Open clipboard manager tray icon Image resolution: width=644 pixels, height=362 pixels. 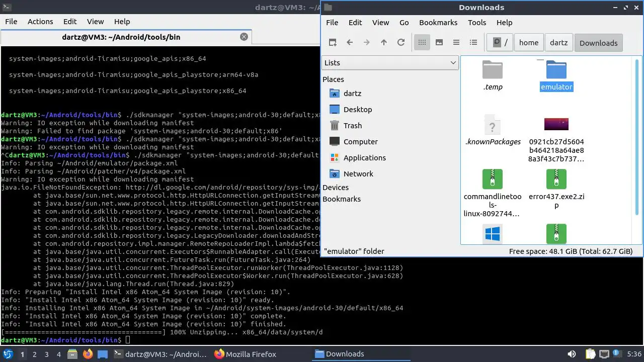coord(591,354)
